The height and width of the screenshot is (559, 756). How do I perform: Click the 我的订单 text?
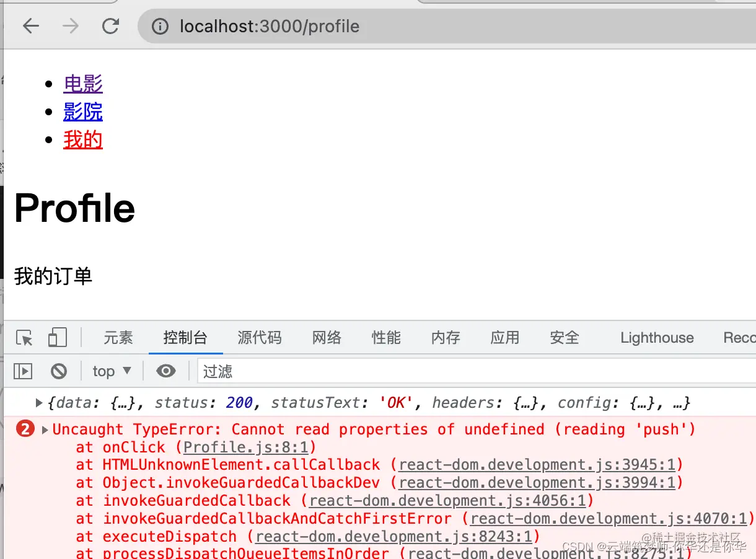click(53, 276)
